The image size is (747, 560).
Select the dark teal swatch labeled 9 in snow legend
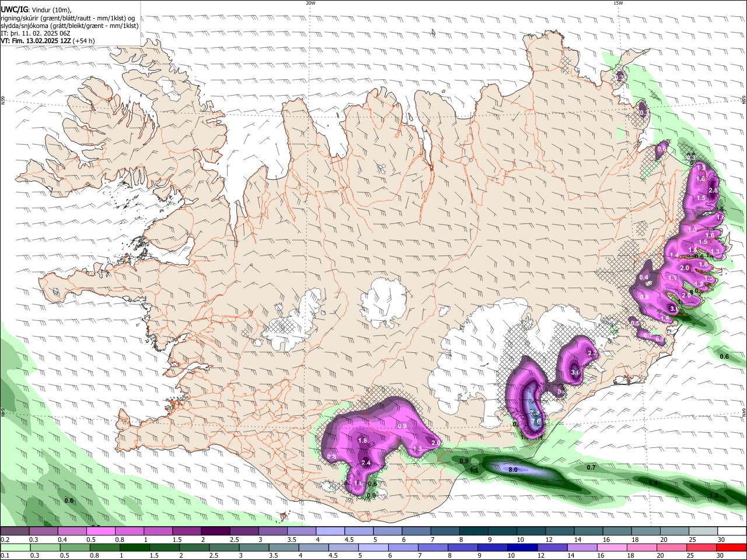502,531
